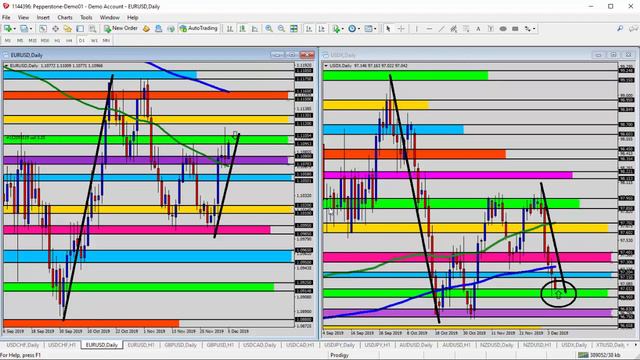
Task: Zoom out on the chart
Action: pos(281,29)
